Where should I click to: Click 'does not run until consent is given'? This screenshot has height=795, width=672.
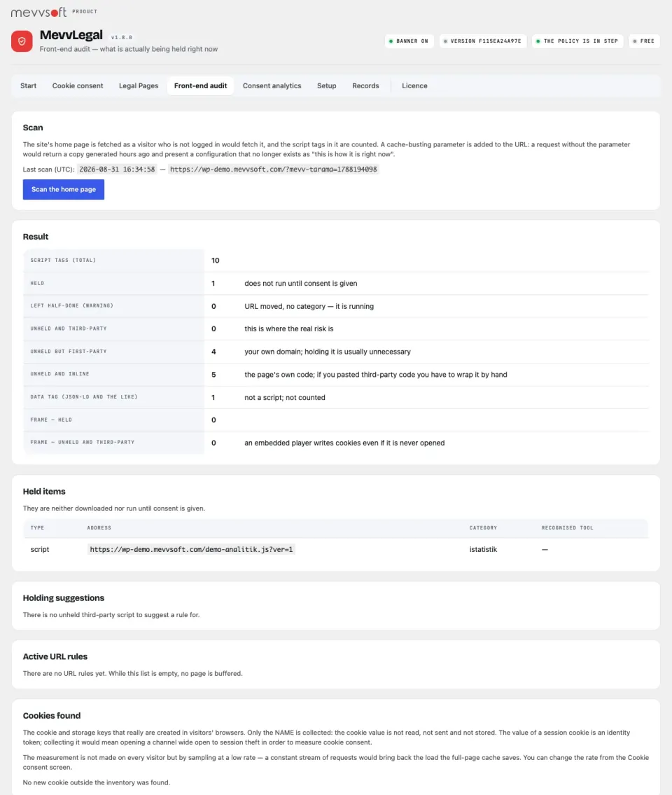click(300, 284)
